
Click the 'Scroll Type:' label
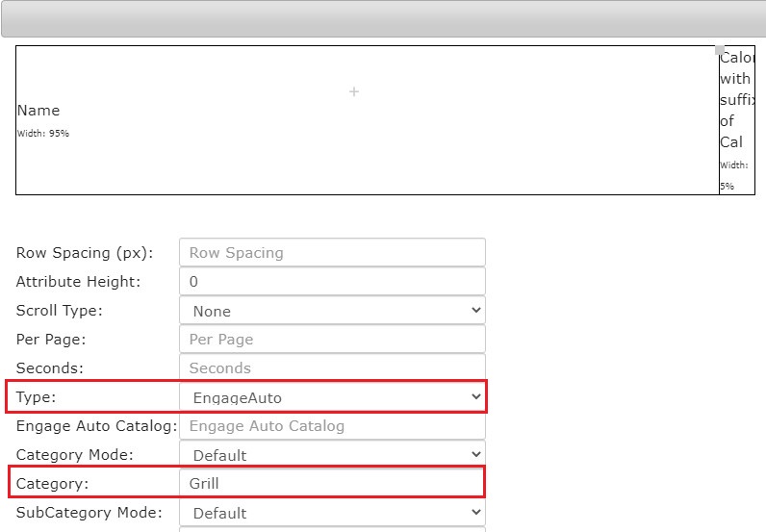click(x=59, y=311)
